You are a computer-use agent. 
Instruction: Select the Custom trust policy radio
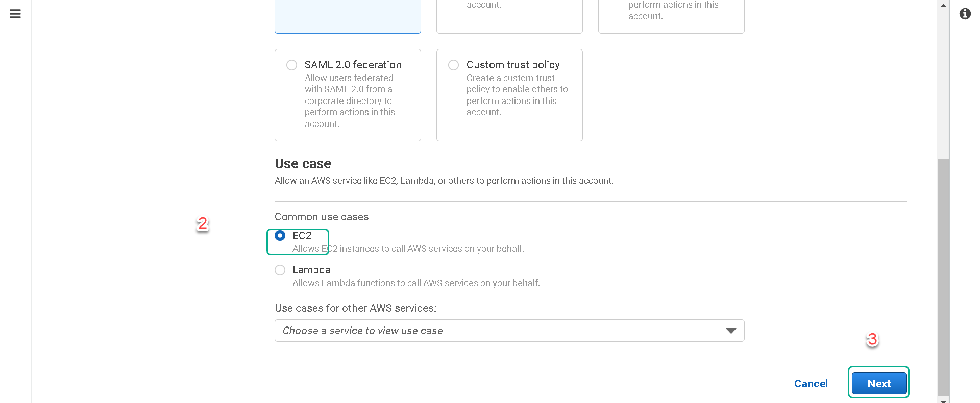click(453, 65)
